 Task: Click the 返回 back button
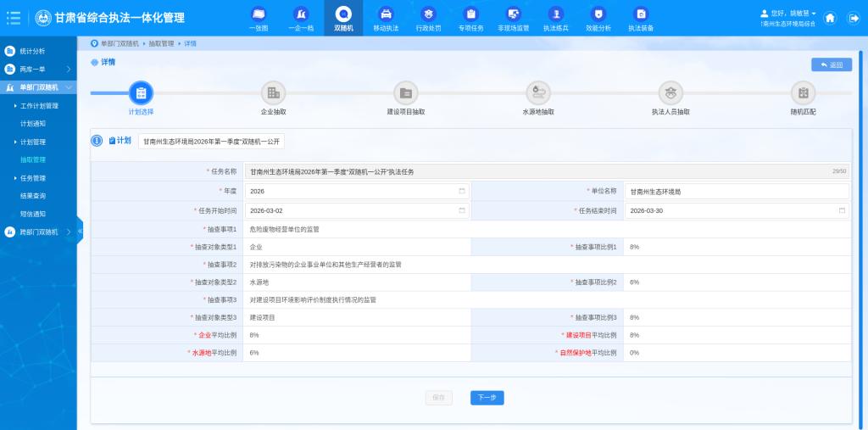click(x=831, y=65)
